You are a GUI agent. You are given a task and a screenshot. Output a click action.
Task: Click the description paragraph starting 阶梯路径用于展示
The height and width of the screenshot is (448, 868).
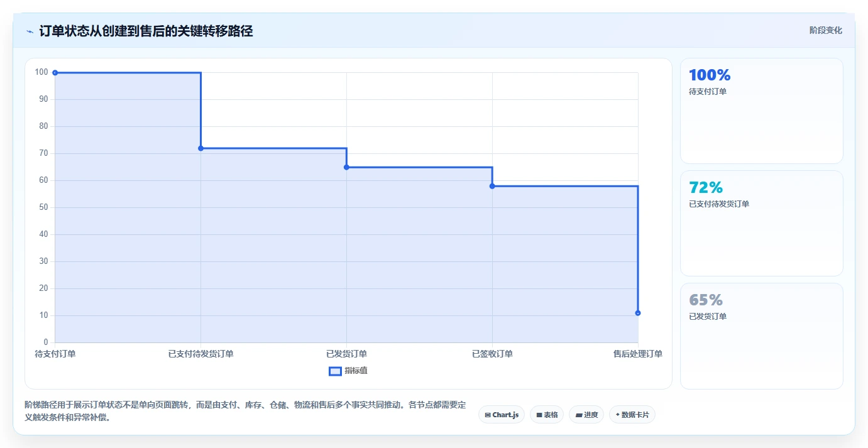tap(246, 411)
